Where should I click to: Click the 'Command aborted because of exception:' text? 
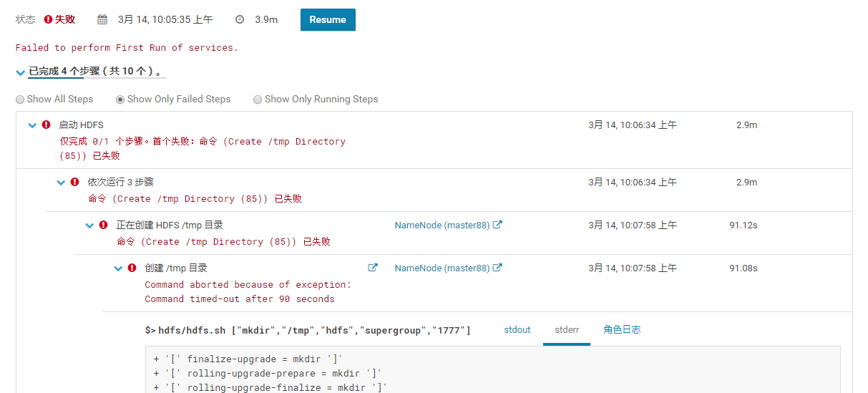[248, 285]
